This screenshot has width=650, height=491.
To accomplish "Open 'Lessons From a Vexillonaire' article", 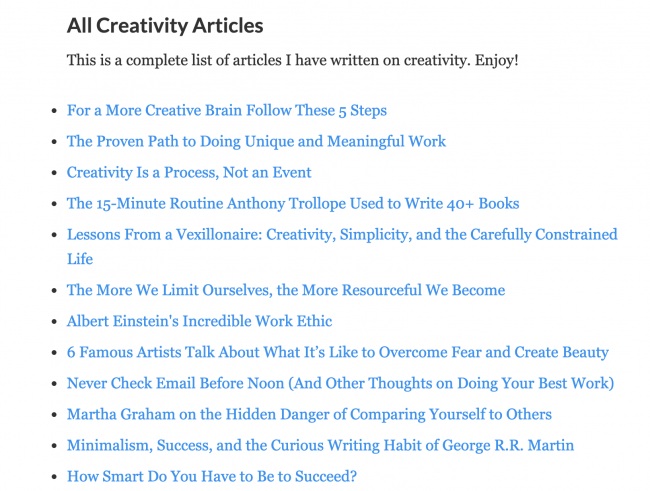I will click(x=342, y=235).
